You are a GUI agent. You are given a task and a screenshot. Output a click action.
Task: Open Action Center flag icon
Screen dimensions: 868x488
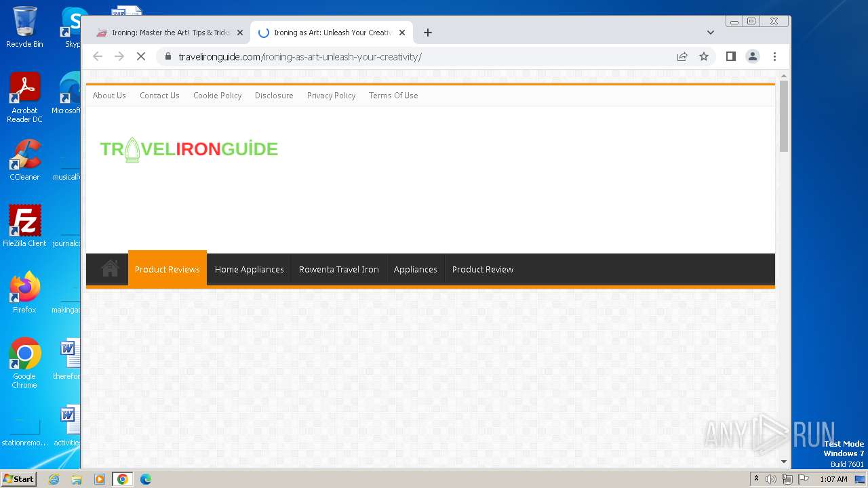tap(804, 479)
